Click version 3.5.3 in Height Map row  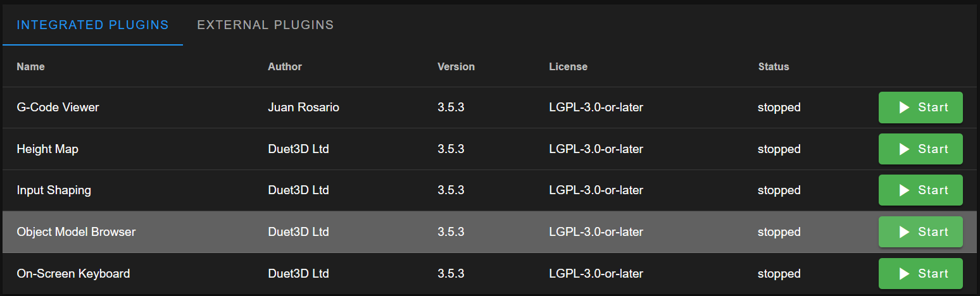[451, 149]
